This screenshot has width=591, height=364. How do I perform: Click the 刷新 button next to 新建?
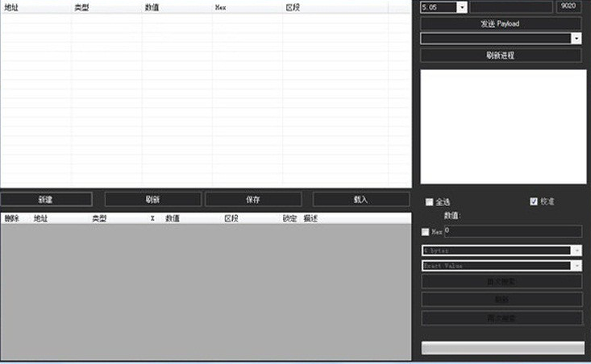tap(152, 200)
